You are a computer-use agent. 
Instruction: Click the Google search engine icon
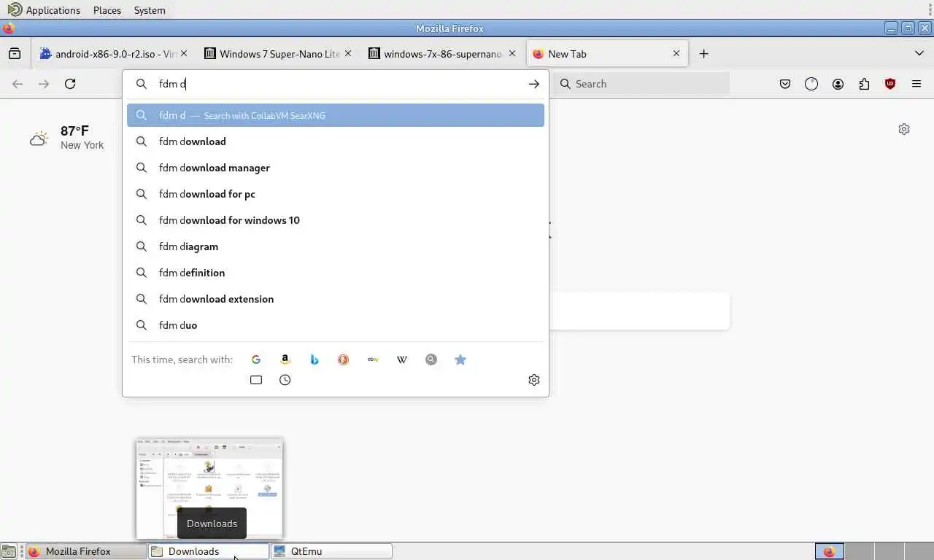256,359
